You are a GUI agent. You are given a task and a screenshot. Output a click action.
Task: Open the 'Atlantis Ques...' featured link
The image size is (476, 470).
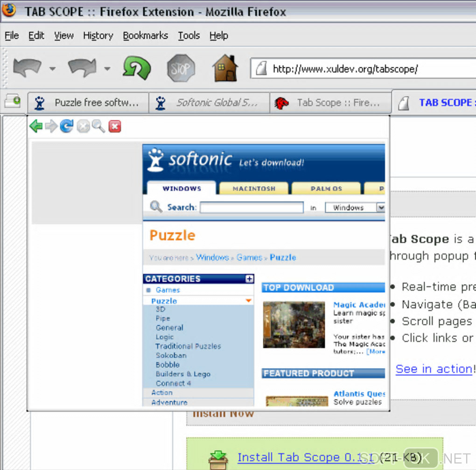click(359, 394)
